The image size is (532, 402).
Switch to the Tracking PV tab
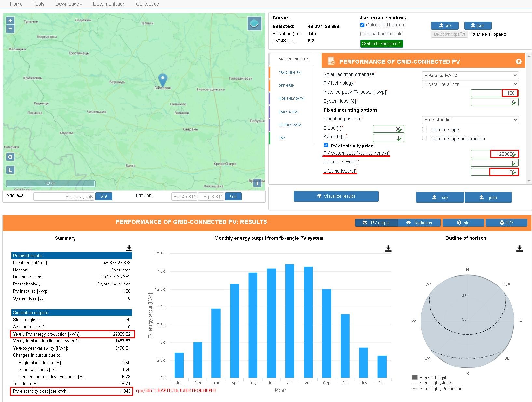(x=290, y=72)
